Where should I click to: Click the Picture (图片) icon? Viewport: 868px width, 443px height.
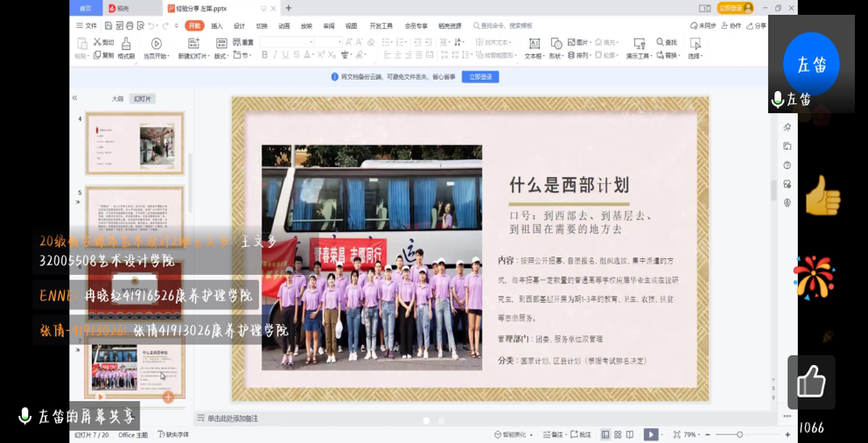(x=571, y=42)
